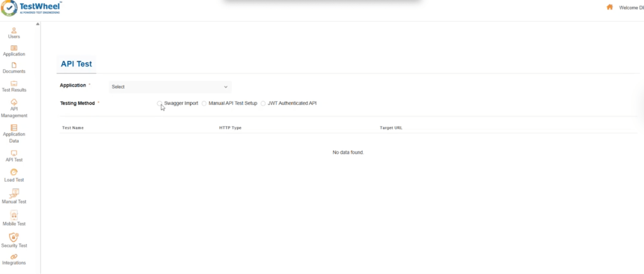This screenshot has height=274, width=644.
Task: Open API Management cloud icon
Action: 14,102
